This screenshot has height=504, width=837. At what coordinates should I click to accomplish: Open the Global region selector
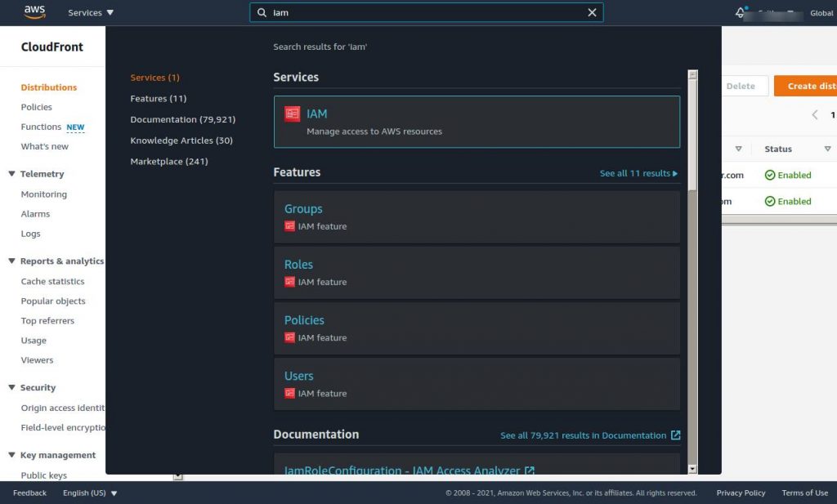point(821,13)
